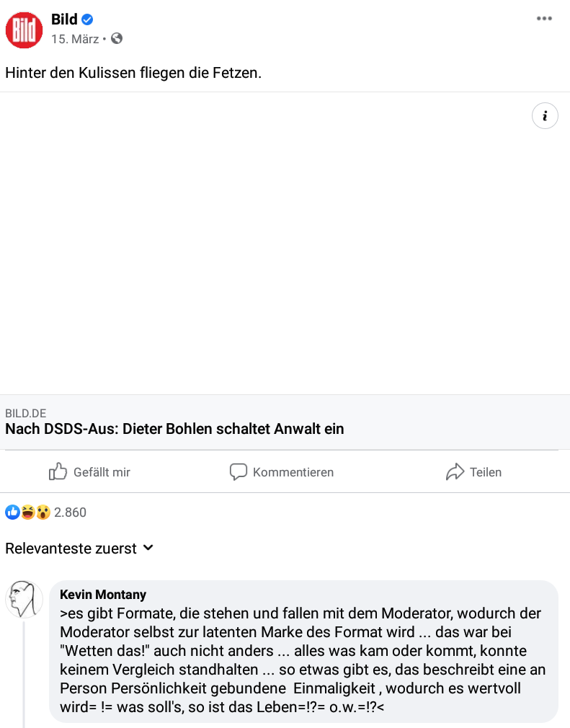Click the speech bubble Kommentieren icon
The width and height of the screenshot is (570, 728).
point(238,471)
